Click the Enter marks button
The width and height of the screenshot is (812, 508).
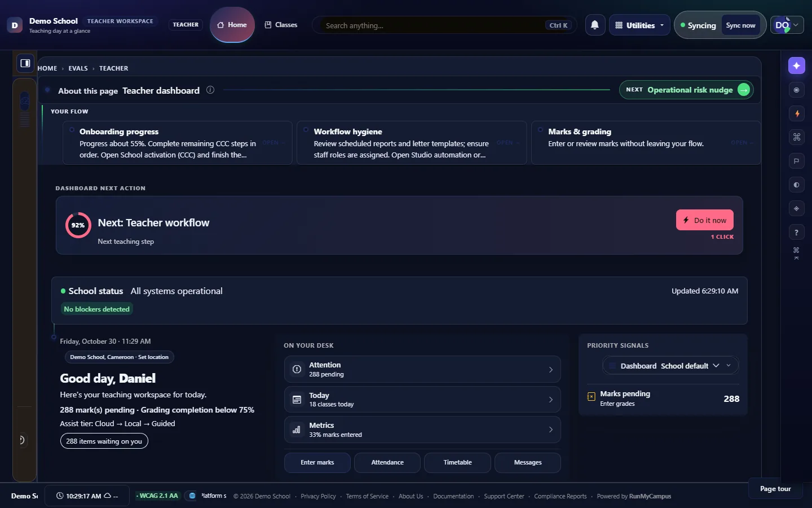tap(317, 462)
